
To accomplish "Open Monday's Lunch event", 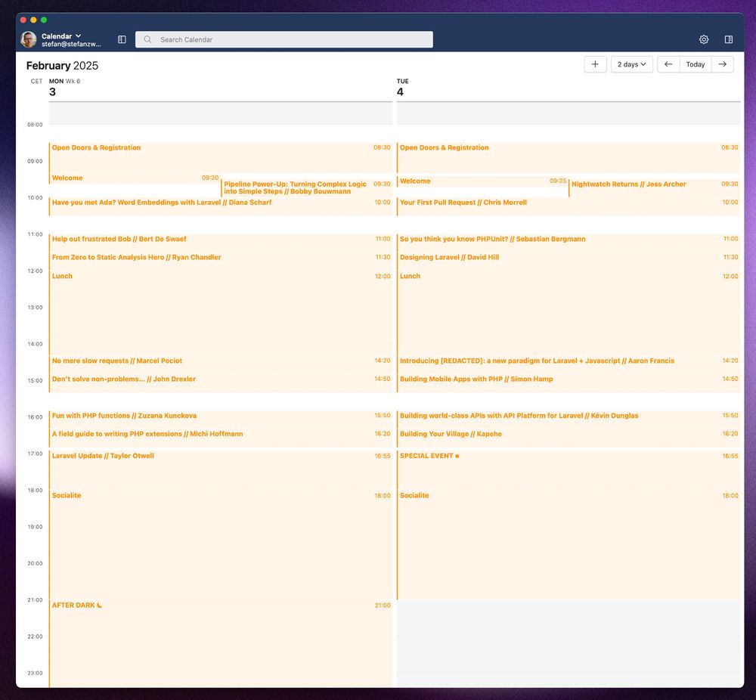I will pyautogui.click(x=220, y=312).
